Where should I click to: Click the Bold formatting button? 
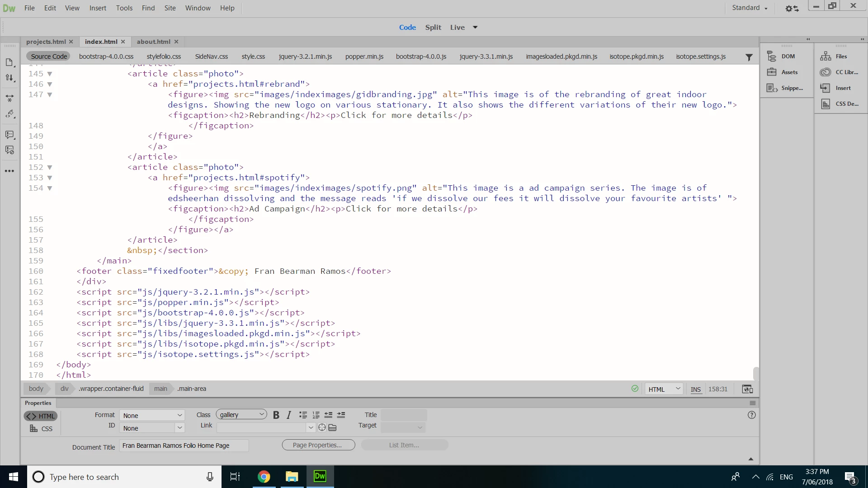276,415
